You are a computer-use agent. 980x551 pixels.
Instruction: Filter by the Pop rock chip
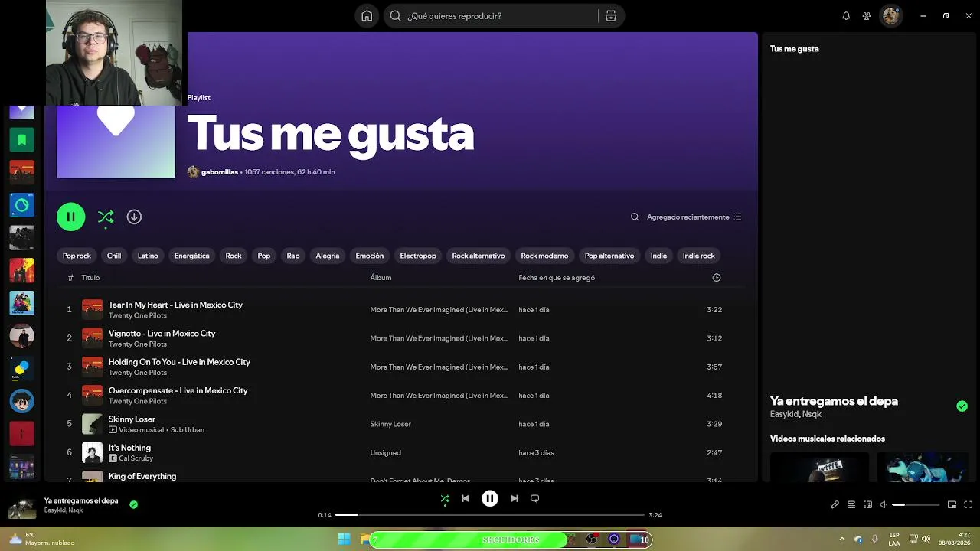77,256
